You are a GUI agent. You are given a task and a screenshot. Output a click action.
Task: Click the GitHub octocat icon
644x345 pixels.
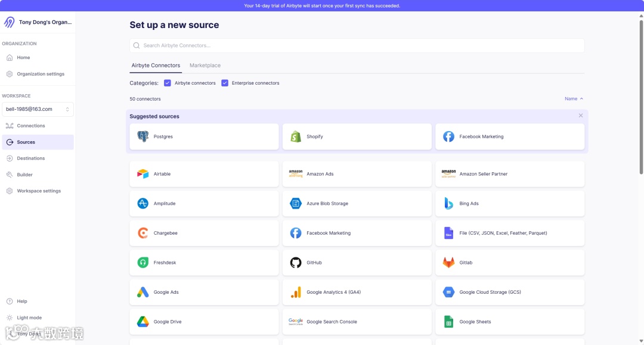pos(296,263)
